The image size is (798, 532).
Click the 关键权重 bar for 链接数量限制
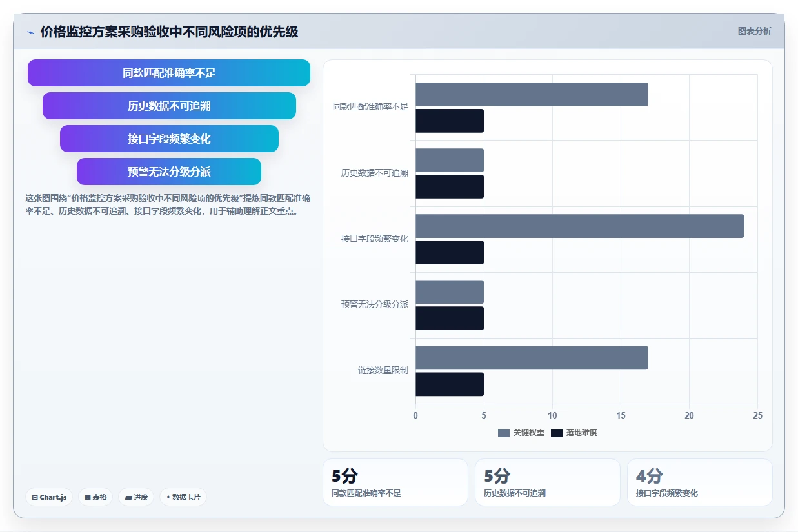[x=532, y=357]
